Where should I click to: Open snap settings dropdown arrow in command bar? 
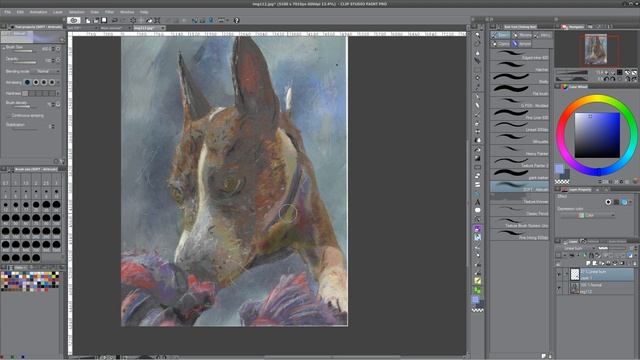(227, 20)
